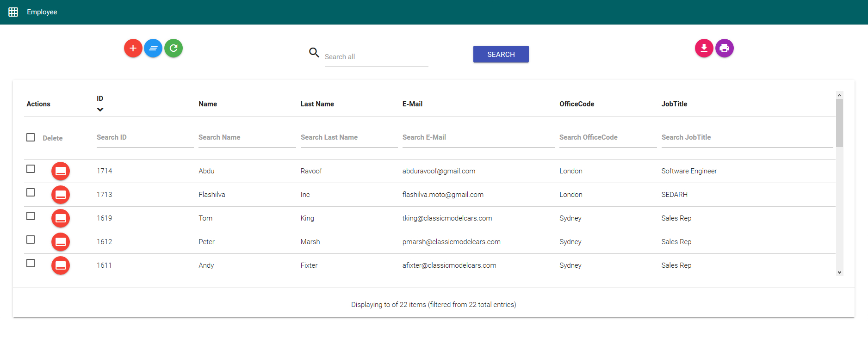The height and width of the screenshot is (338, 868).
Task: Focus the Search Name filter field
Action: tap(247, 138)
